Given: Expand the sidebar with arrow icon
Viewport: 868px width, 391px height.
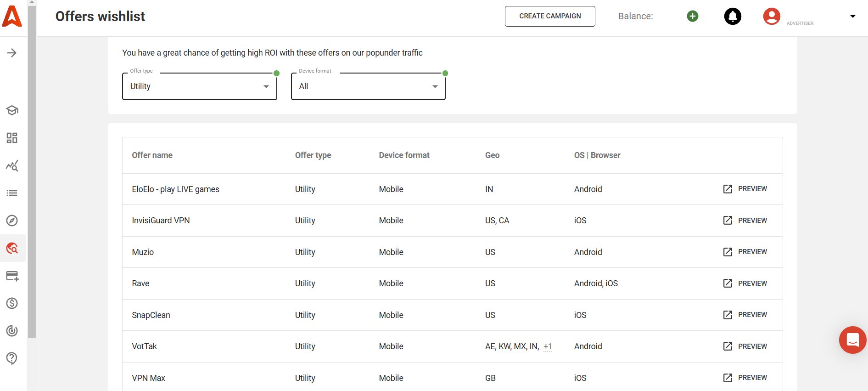Looking at the screenshot, I should point(12,53).
